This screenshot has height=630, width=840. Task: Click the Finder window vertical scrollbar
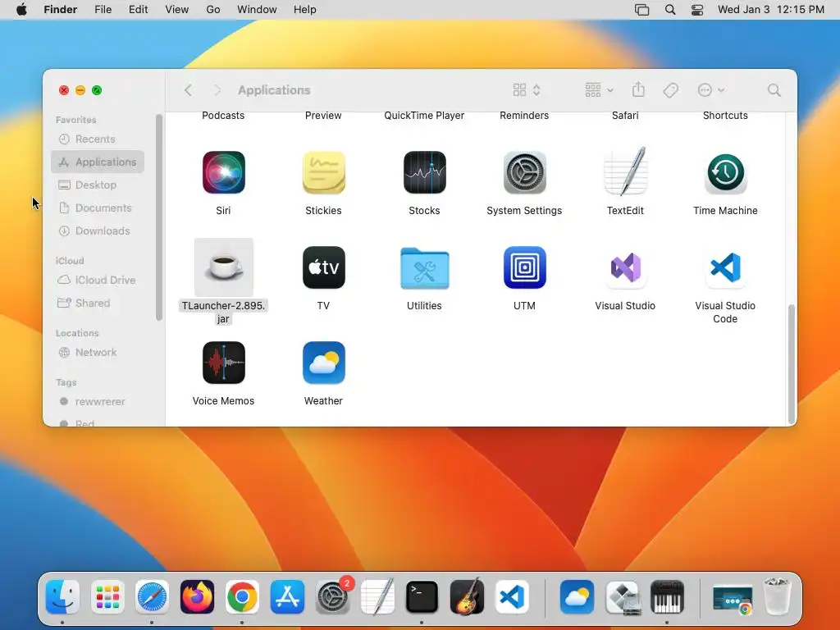click(792, 363)
